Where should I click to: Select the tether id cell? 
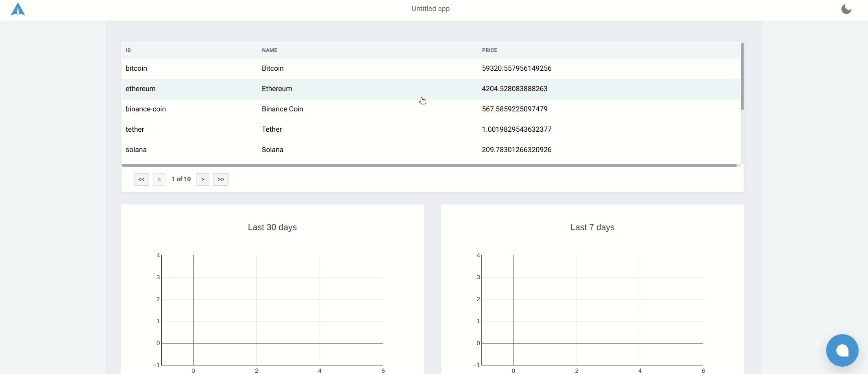coord(135,129)
